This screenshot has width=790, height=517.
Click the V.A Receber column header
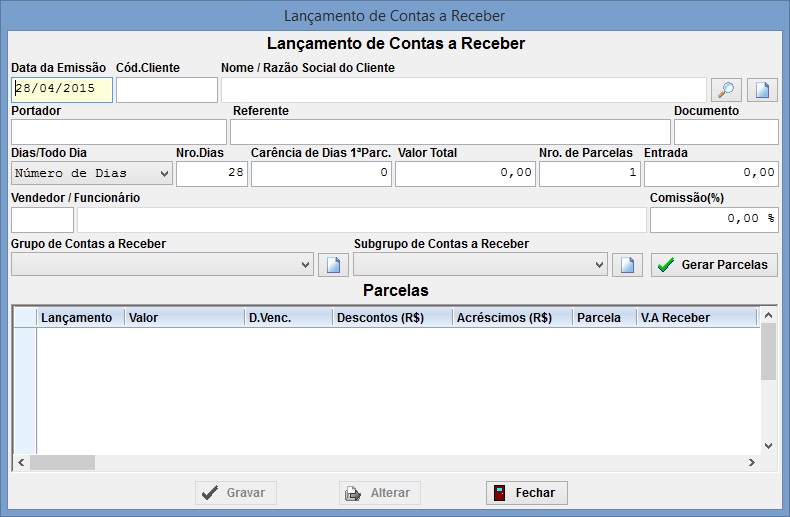(x=697, y=317)
